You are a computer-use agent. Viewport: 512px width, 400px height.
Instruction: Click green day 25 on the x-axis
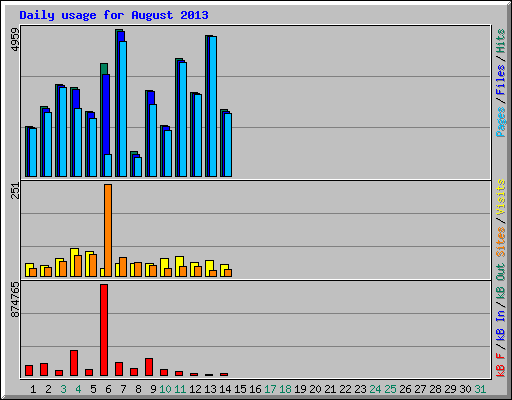[390, 389]
